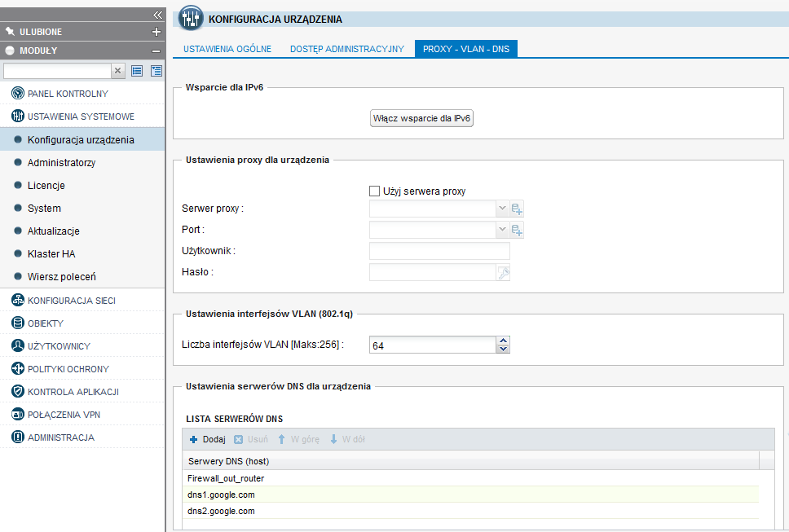This screenshot has height=532, width=789.
Task: Click device configuration header icon
Action: pos(191,19)
